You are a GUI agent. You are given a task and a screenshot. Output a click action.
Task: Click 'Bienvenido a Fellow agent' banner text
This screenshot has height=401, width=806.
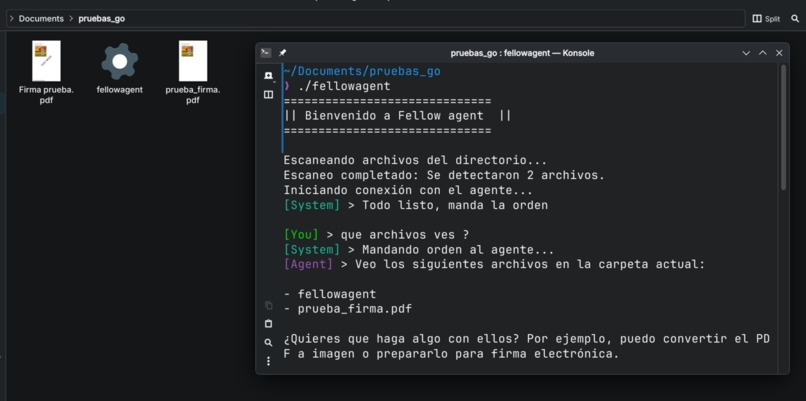point(394,116)
